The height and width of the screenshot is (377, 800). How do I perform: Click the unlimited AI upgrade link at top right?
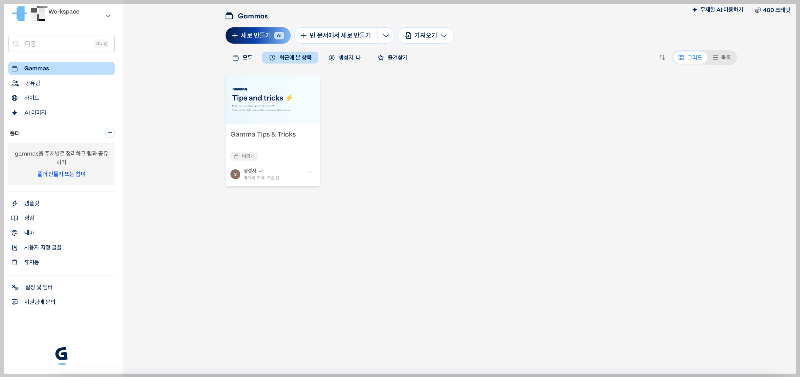click(717, 10)
